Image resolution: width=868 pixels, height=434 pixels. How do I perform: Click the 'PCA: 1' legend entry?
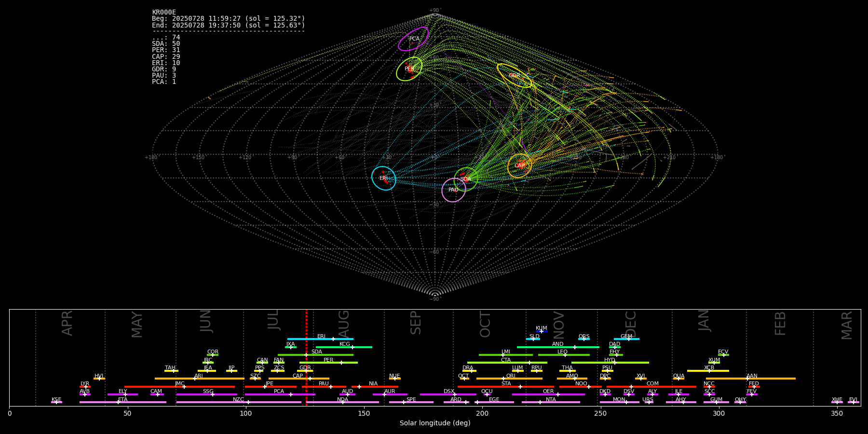pyautogui.click(x=164, y=82)
